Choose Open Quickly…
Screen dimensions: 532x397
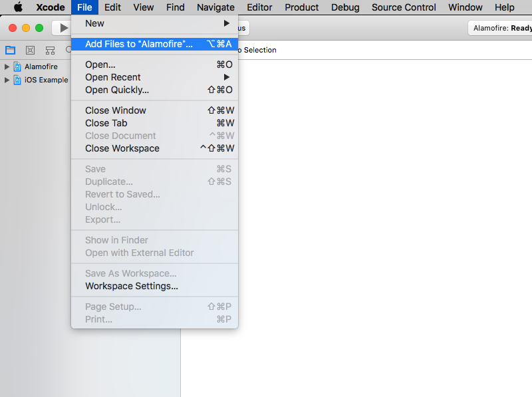[x=154, y=90]
